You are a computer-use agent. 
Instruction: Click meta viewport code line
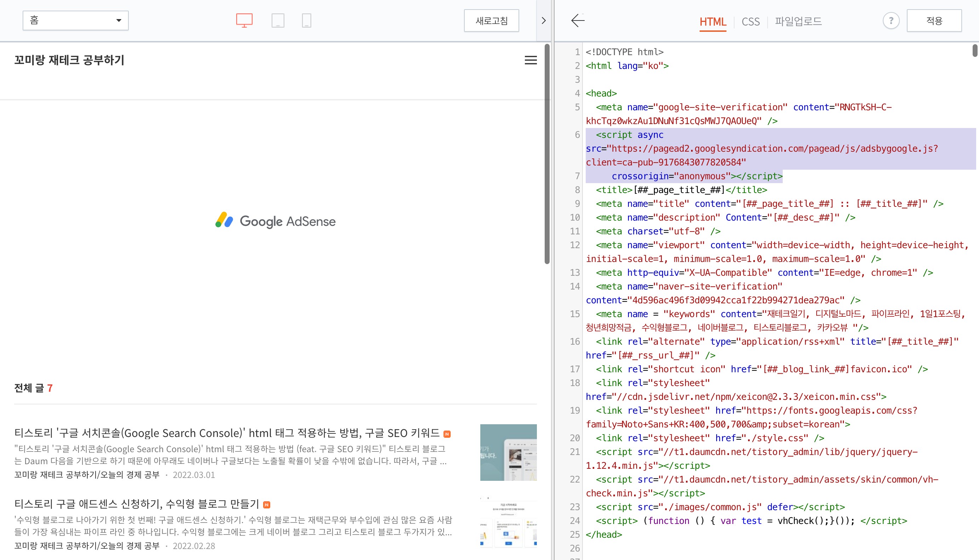click(x=777, y=252)
